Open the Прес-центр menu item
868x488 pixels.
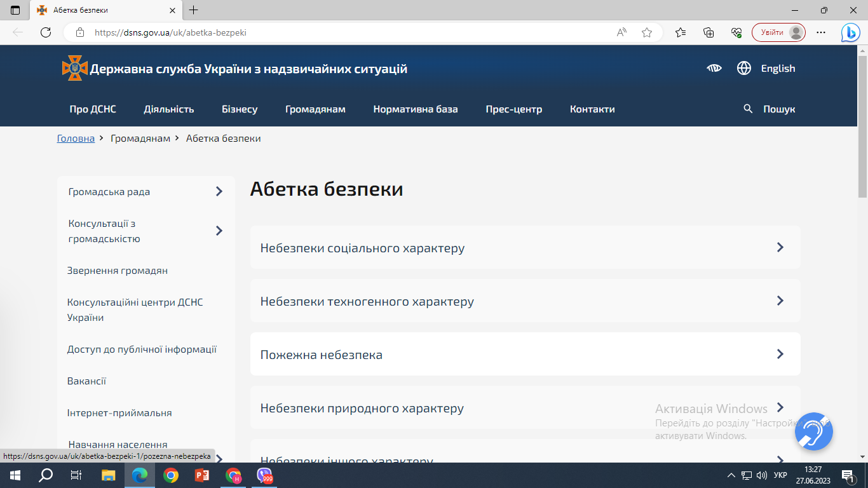[513, 109]
